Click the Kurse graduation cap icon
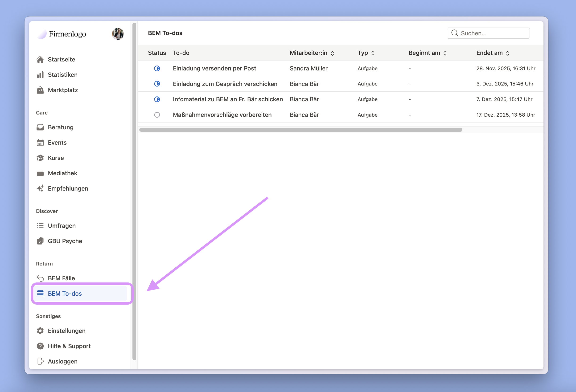This screenshot has width=576, height=392. [x=40, y=158]
